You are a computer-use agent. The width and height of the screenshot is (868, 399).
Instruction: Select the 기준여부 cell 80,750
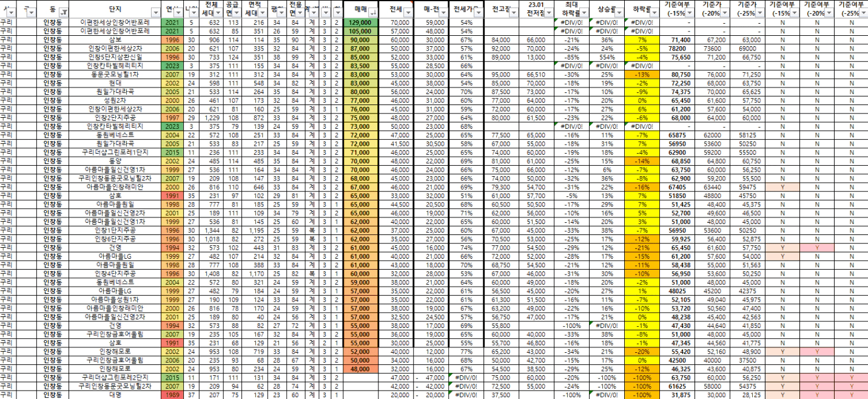point(677,75)
